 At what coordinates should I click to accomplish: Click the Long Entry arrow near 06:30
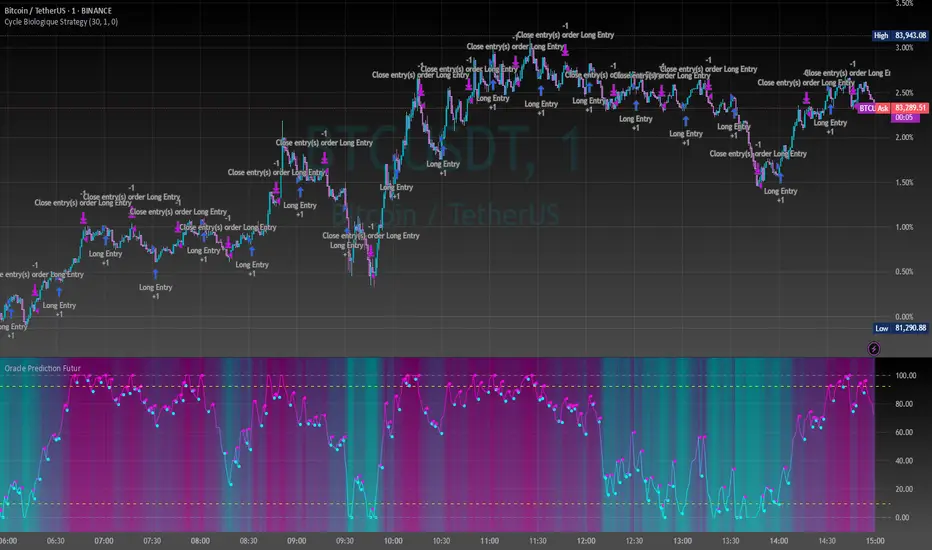[x=59, y=292]
